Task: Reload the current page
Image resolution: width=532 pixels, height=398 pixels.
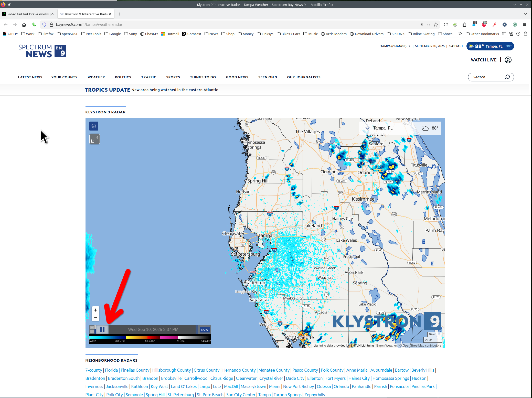Action: [446, 25]
